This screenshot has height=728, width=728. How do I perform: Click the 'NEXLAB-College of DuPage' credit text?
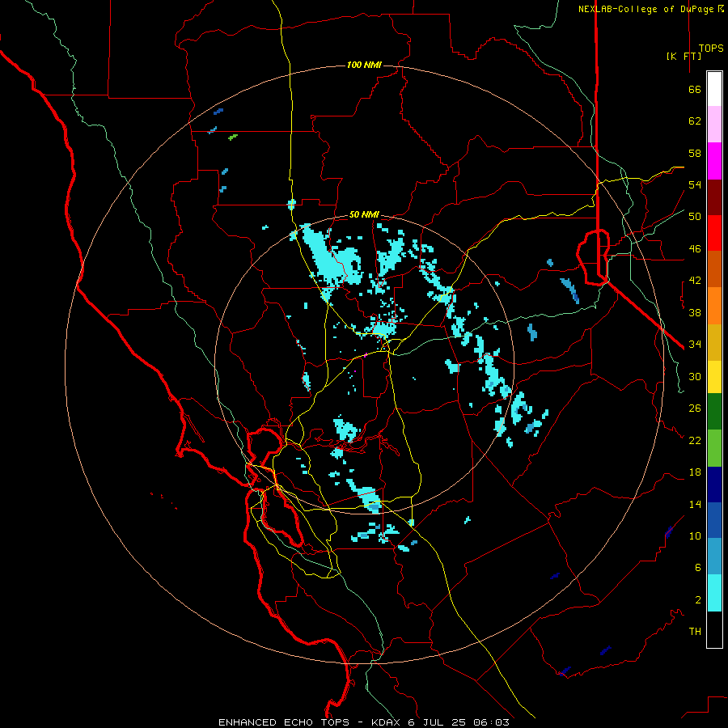(648, 9)
